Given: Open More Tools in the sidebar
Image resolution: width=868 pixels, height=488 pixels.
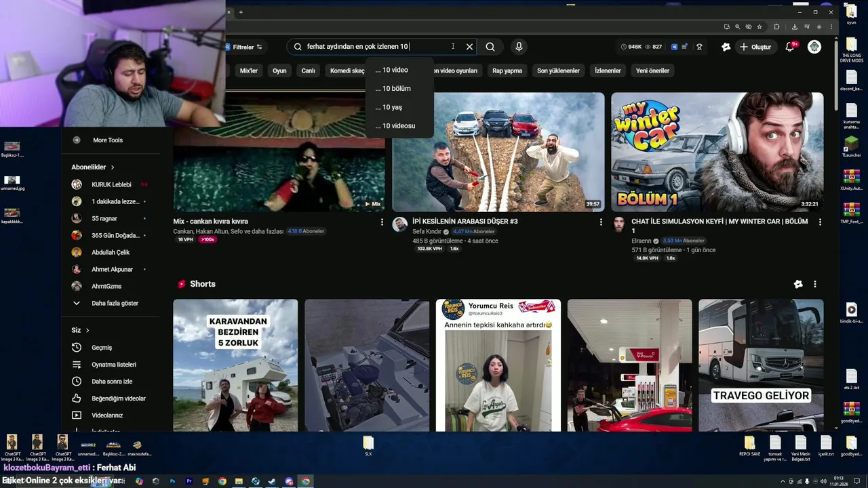Looking at the screenshot, I should pyautogui.click(x=108, y=140).
